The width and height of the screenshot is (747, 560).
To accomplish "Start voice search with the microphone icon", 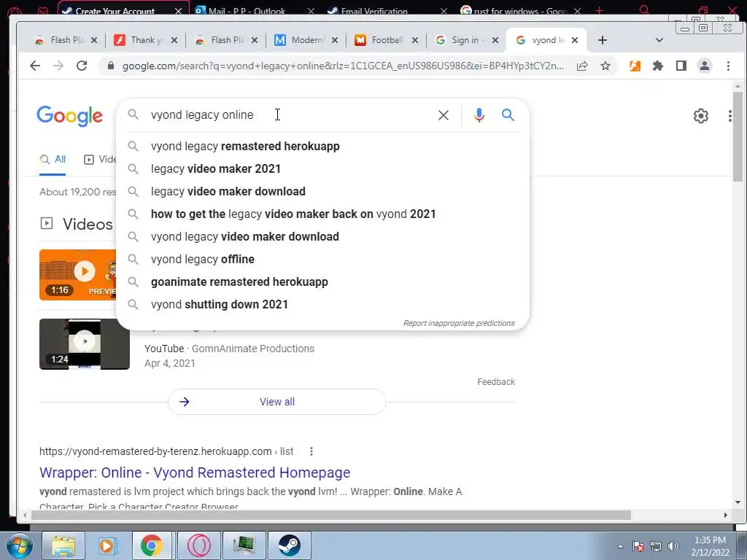I will pos(479,115).
